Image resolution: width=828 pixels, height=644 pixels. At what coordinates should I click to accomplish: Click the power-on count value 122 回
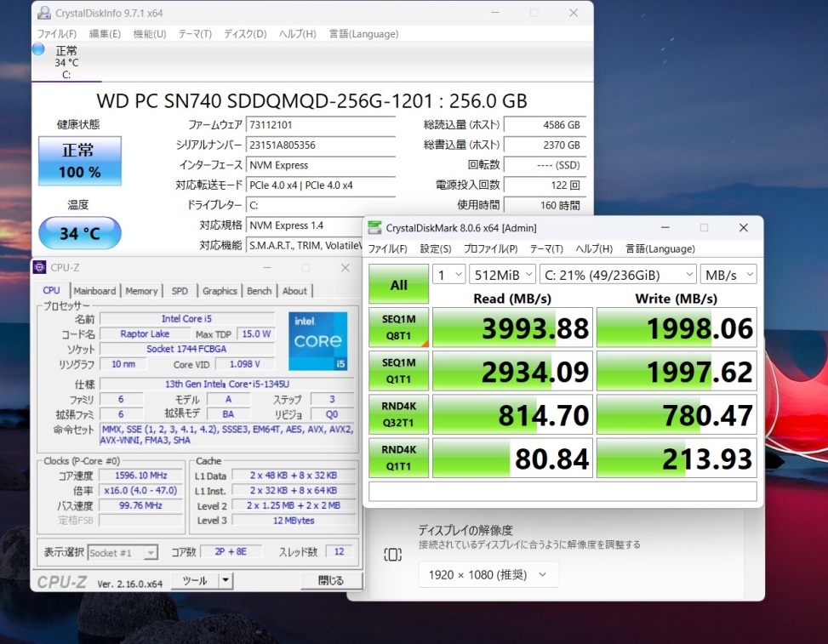[545, 185]
